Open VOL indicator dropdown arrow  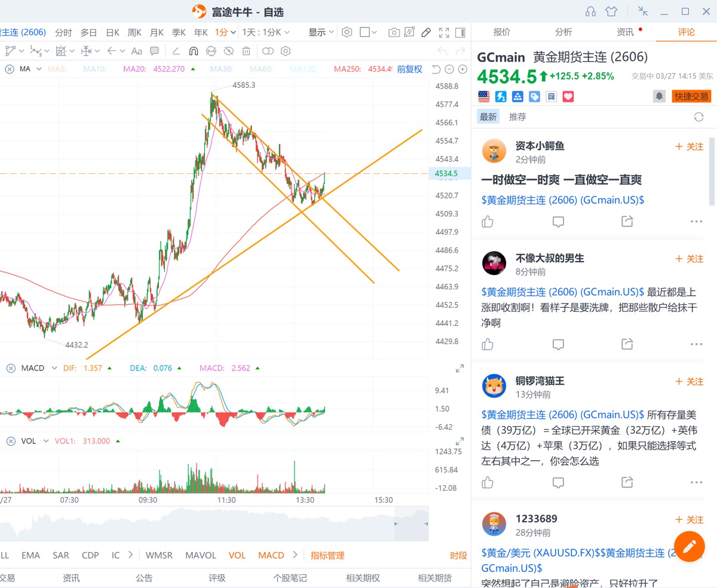45,441
